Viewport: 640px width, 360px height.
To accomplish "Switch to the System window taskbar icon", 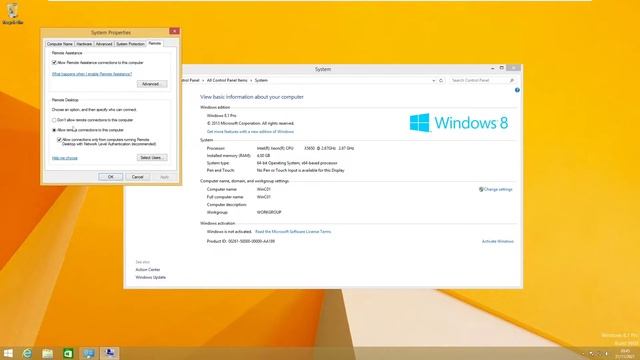I will pyautogui.click(x=89, y=353).
